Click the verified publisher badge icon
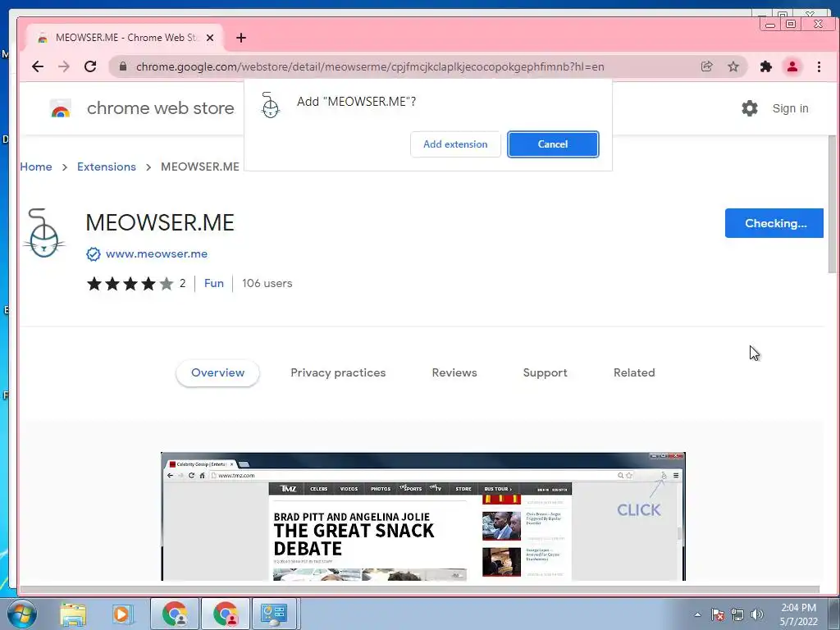This screenshot has width=840, height=630. pos(94,254)
